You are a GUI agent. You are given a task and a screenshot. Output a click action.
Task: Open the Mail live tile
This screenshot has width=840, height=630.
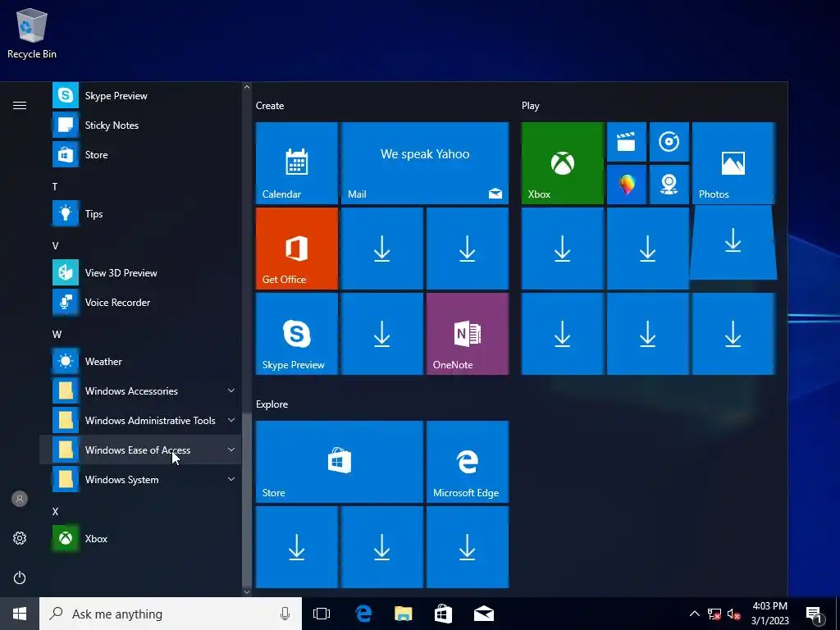coord(425,163)
